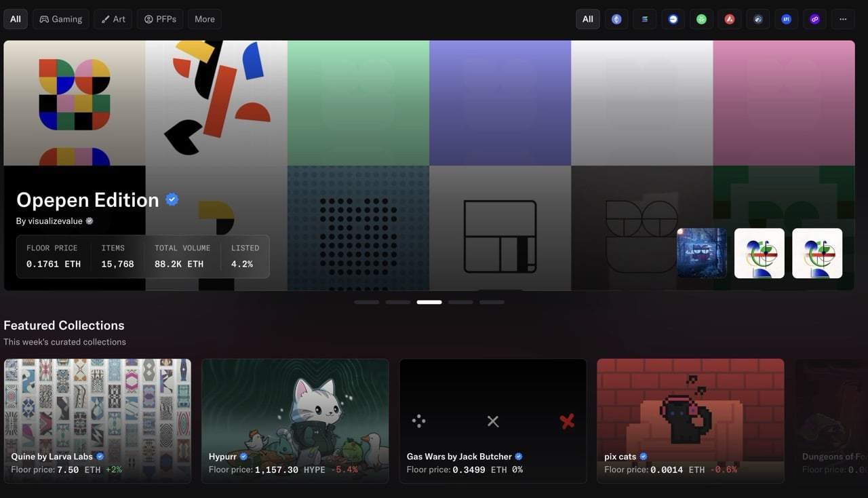Click the total volume "88.2K ETH"
The height and width of the screenshot is (498, 868).
pyautogui.click(x=179, y=264)
